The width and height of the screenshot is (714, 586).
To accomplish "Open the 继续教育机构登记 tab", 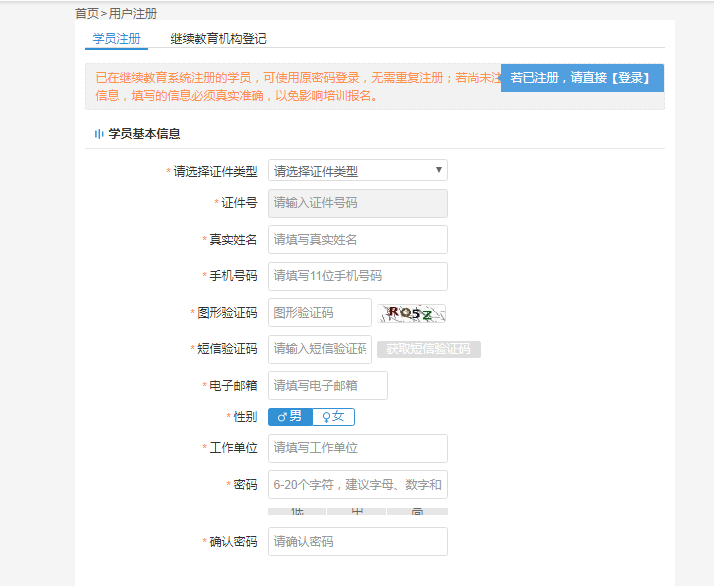I will point(218,39).
